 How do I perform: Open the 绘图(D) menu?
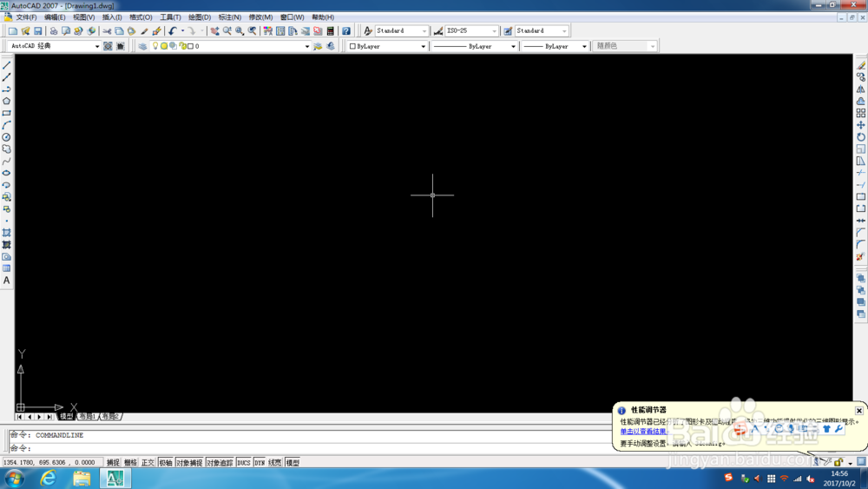point(200,17)
